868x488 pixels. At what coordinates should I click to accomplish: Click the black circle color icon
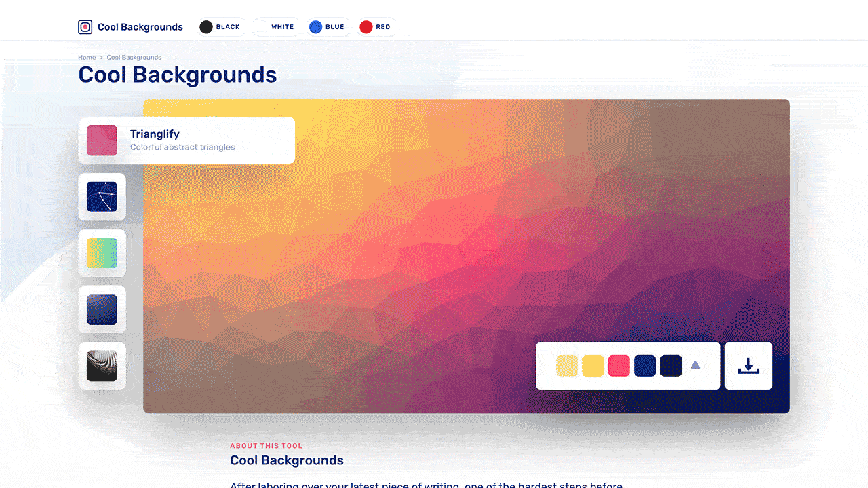pos(206,27)
